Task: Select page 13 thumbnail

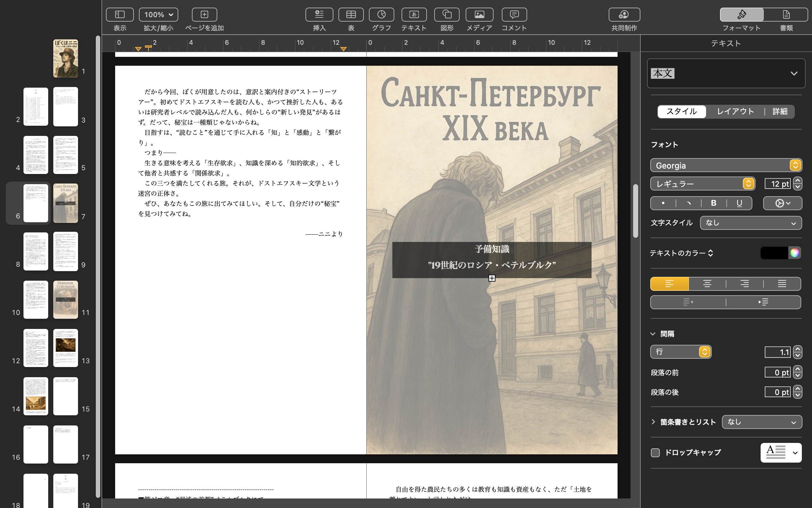Action: [x=65, y=348]
